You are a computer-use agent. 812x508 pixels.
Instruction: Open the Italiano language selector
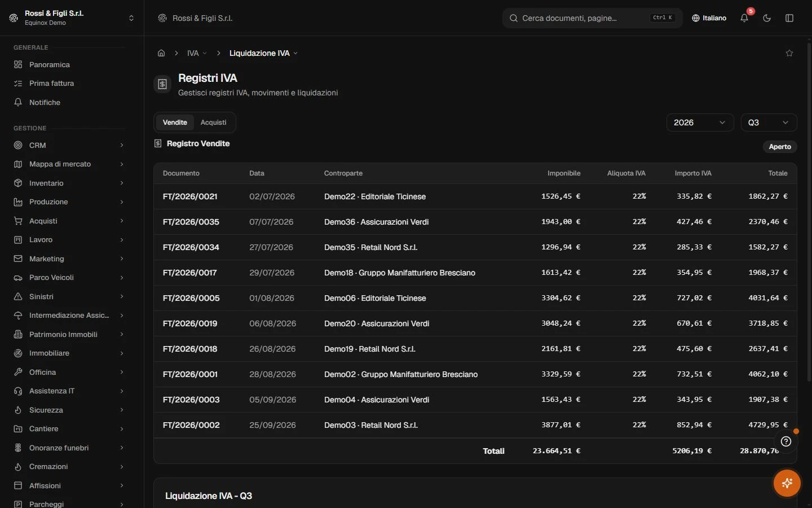(x=709, y=18)
